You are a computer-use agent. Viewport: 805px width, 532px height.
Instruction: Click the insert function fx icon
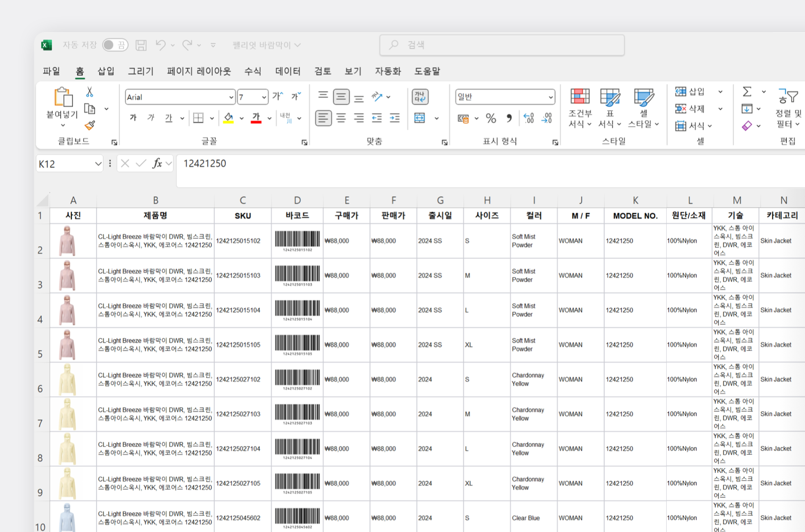click(x=157, y=163)
